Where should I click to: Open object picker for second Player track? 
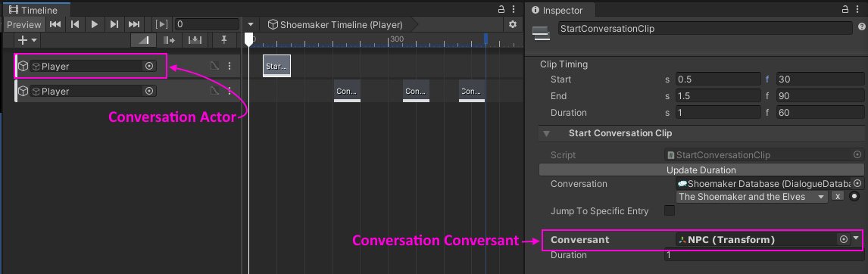149,91
